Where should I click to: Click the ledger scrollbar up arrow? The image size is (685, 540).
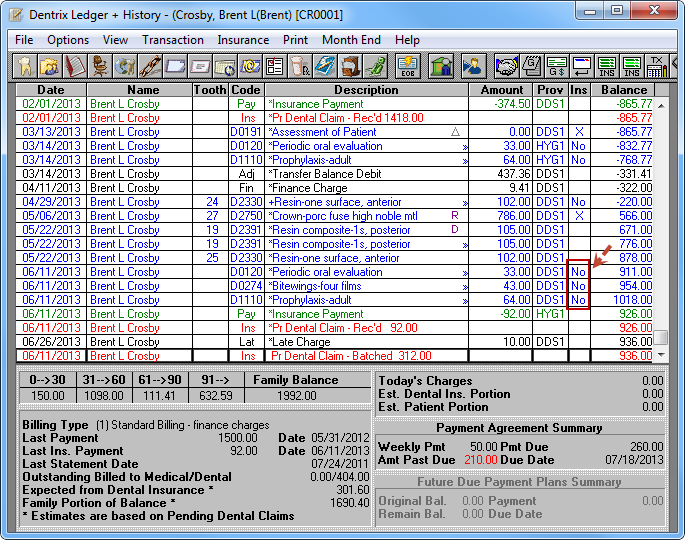(x=661, y=105)
